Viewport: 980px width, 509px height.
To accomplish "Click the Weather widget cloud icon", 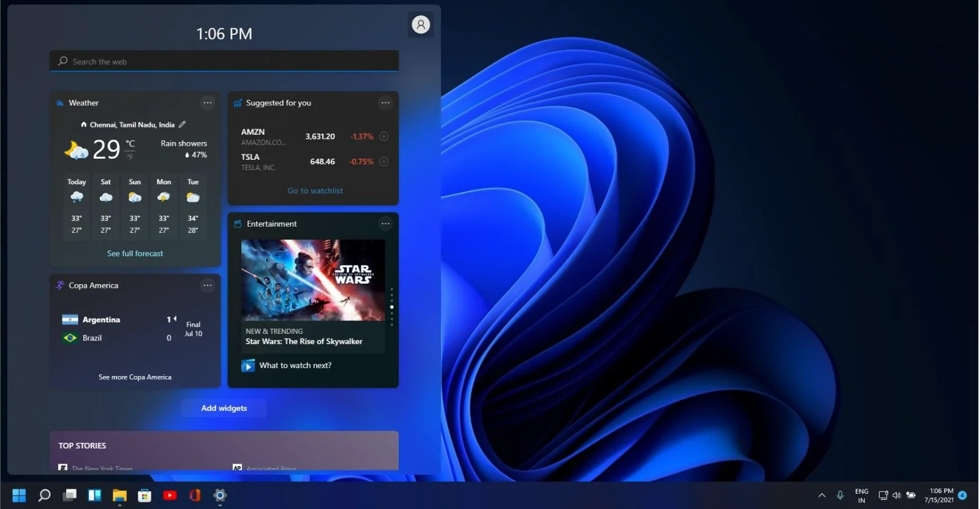I will 60,103.
